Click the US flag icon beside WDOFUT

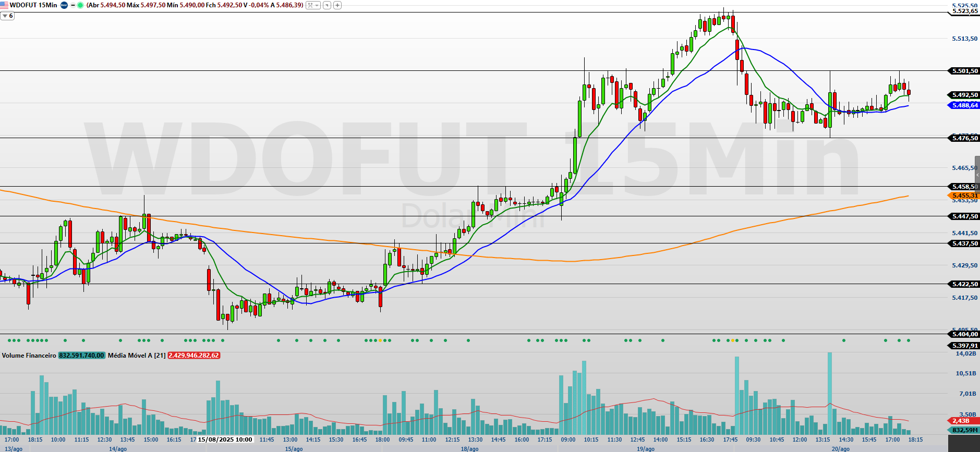(5, 5)
